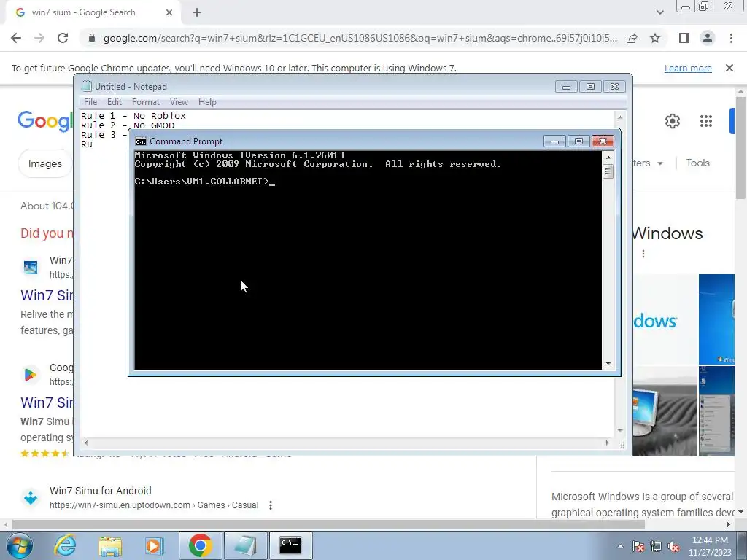Expand the Chrome tab search chevron
This screenshot has width=747, height=560.
(x=659, y=12)
